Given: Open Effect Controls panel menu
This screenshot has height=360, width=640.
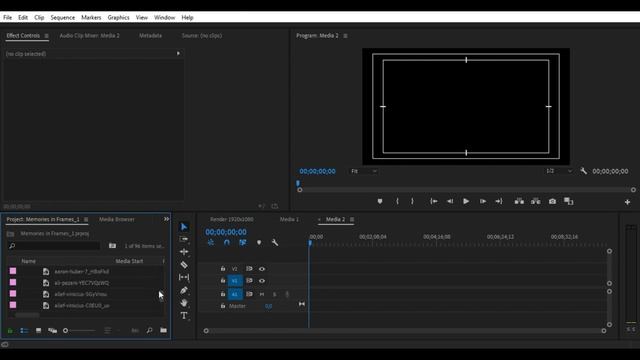Looking at the screenshot, I should tap(47, 36).
